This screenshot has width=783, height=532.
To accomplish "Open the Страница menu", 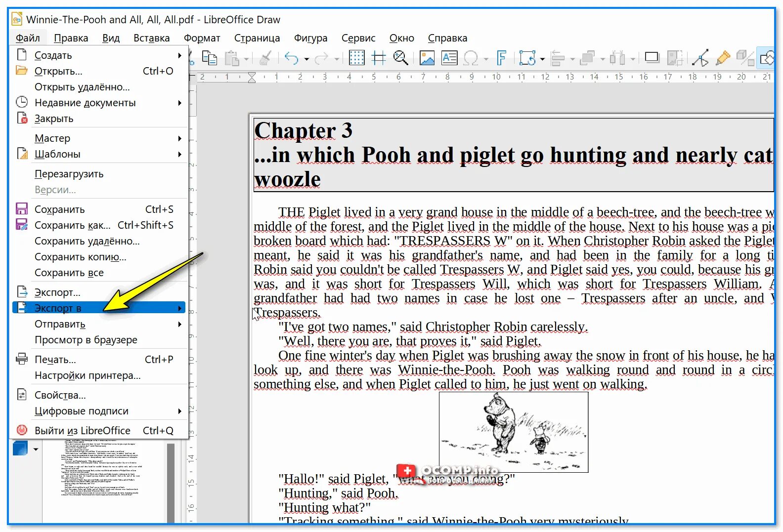I will (x=257, y=38).
